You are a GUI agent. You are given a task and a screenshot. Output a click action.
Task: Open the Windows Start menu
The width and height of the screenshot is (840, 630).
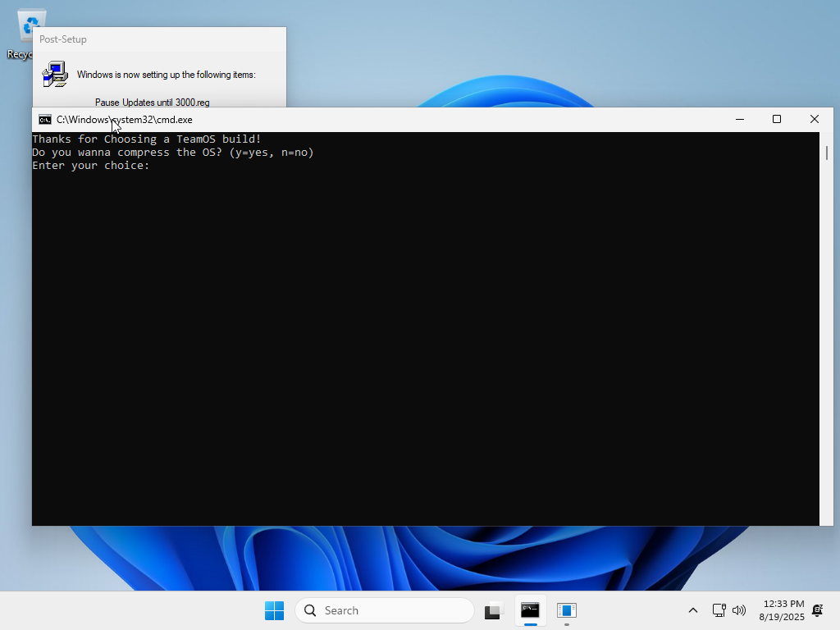tap(274, 610)
